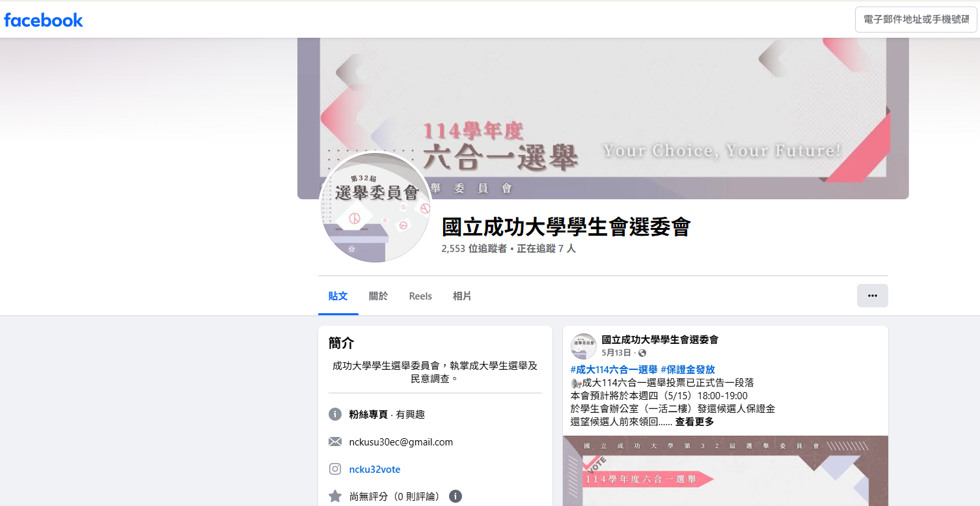Screen dimensions: 980x506
Task: Click info icon next to 尚無評分
Action: [456, 496]
